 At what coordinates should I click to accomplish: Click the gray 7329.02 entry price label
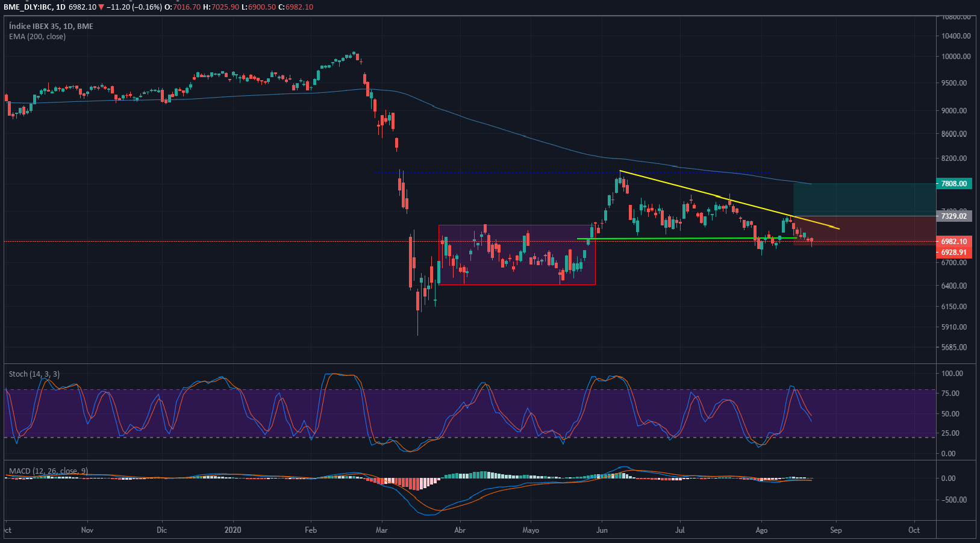(954, 216)
